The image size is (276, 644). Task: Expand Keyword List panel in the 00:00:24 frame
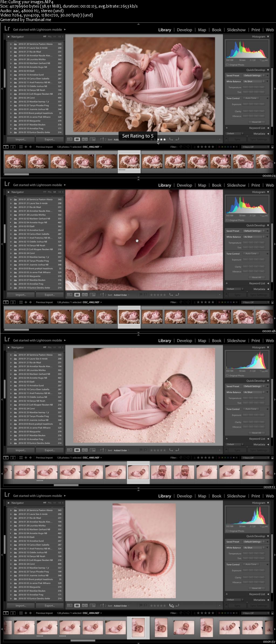coord(268,128)
